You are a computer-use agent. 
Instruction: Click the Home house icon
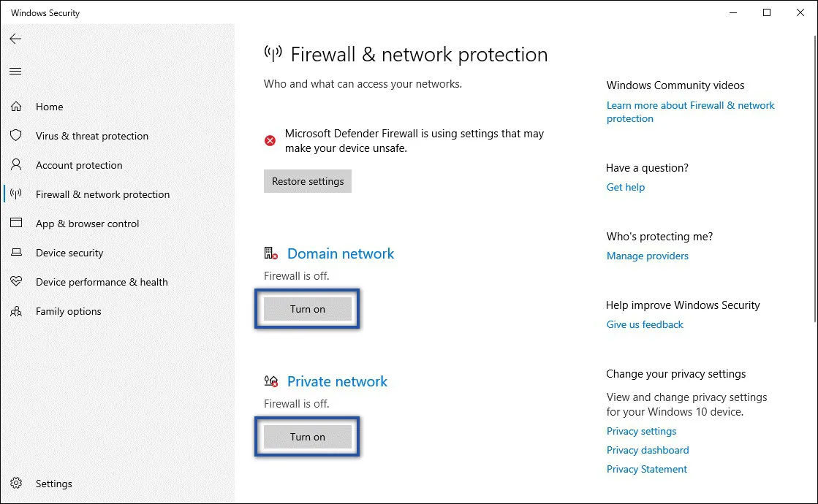click(16, 107)
